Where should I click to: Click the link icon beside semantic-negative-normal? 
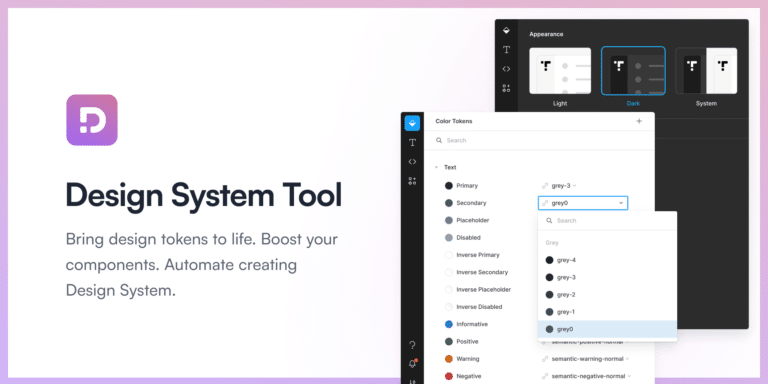click(545, 376)
